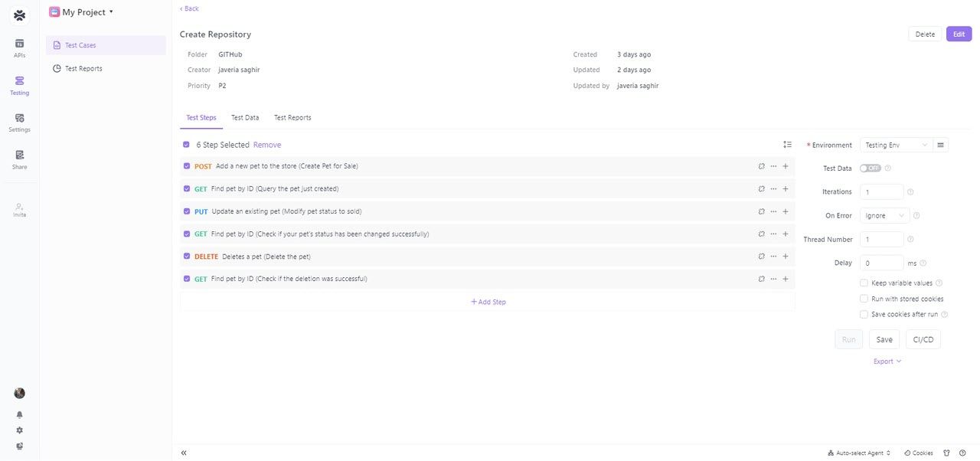The height and width of the screenshot is (461, 980).
Task: Click Add Step below the step list
Action: [x=488, y=302]
